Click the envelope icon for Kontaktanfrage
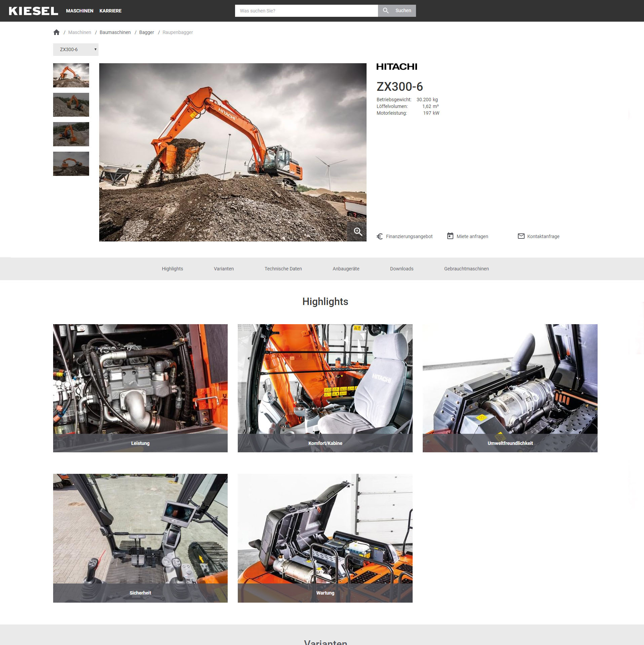The image size is (644, 645). pos(521,236)
